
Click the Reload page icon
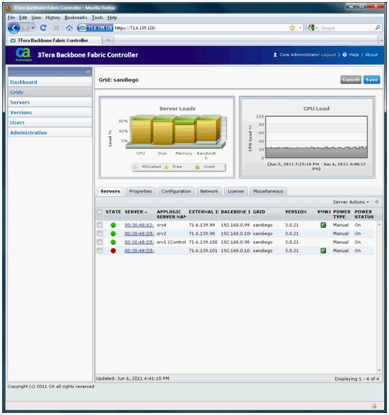[x=43, y=28]
